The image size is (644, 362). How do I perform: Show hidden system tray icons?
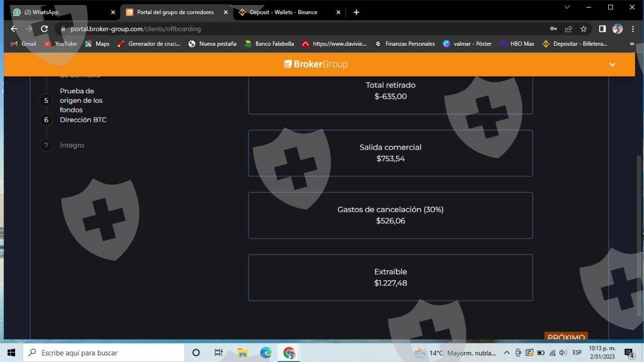pyautogui.click(x=507, y=353)
